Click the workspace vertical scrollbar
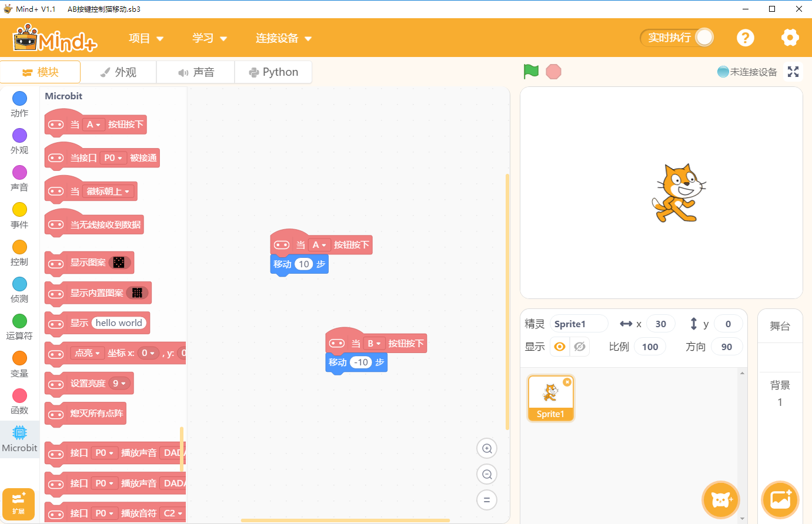This screenshot has width=812, height=524. 507,302
